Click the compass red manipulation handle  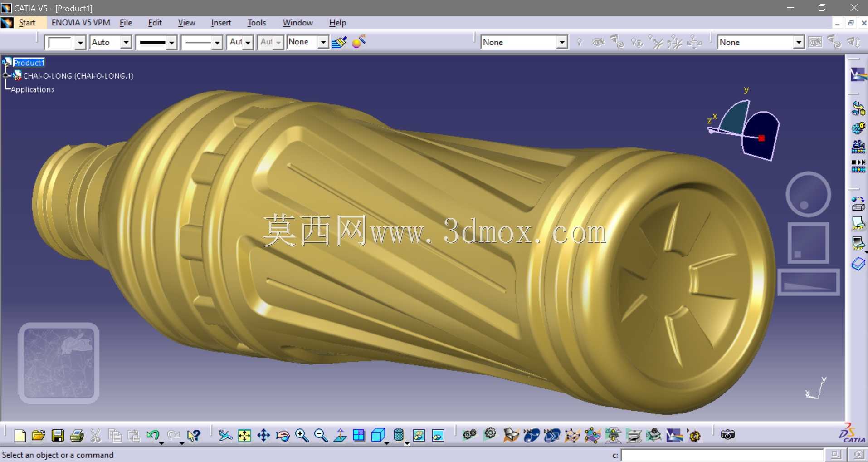tap(761, 138)
